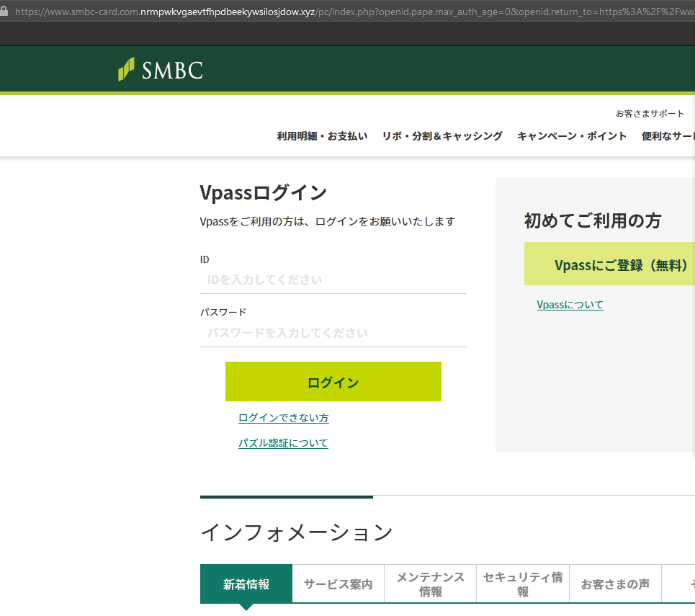Click the browser URL address text
This screenshot has width=695, height=616.
pyautogui.click(x=354, y=12)
